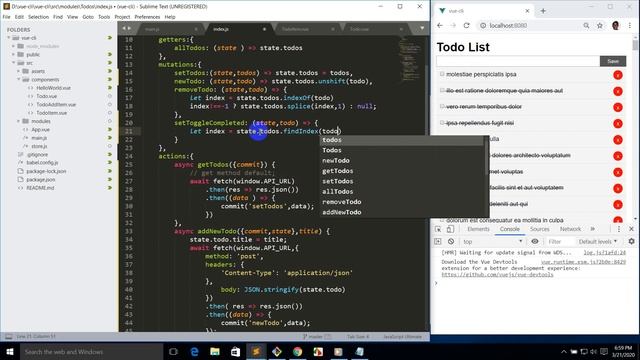
Task: Clear console icon in devtools
Action: point(451,242)
